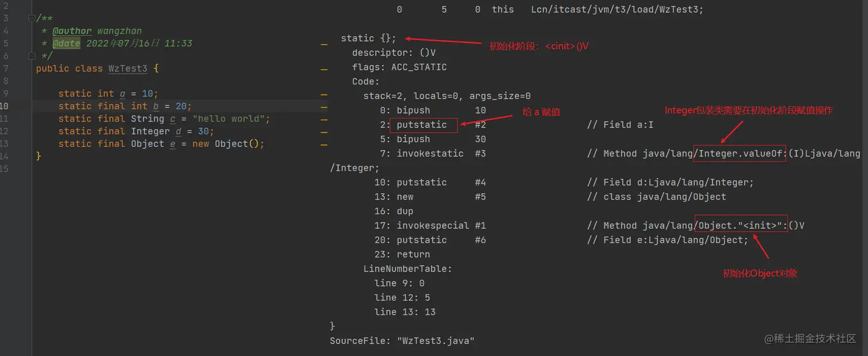This screenshot has width=868, height=356.
Task: Click SourceFile "WzTest3.java" text
Action: pyautogui.click(x=402, y=341)
